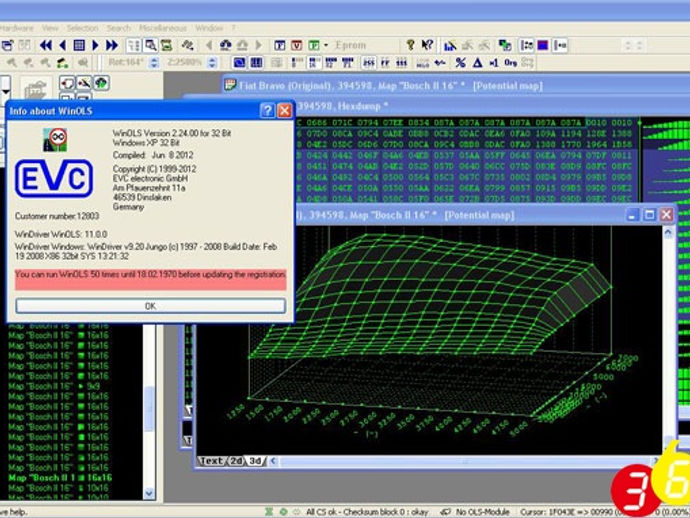Click 'WinOLS Version 2.24.00 for 32 Bit' text
Viewport: 690px width, 518px height.
pos(172,133)
